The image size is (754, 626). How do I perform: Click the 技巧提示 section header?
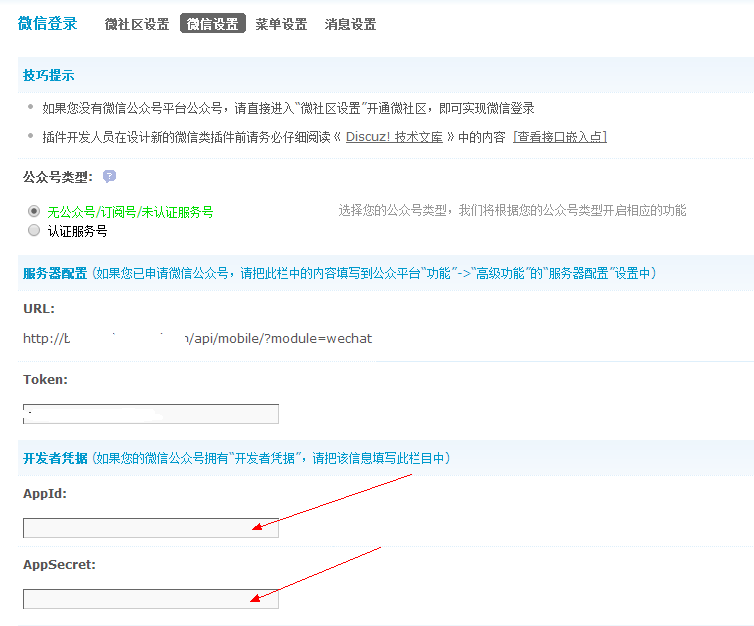49,75
